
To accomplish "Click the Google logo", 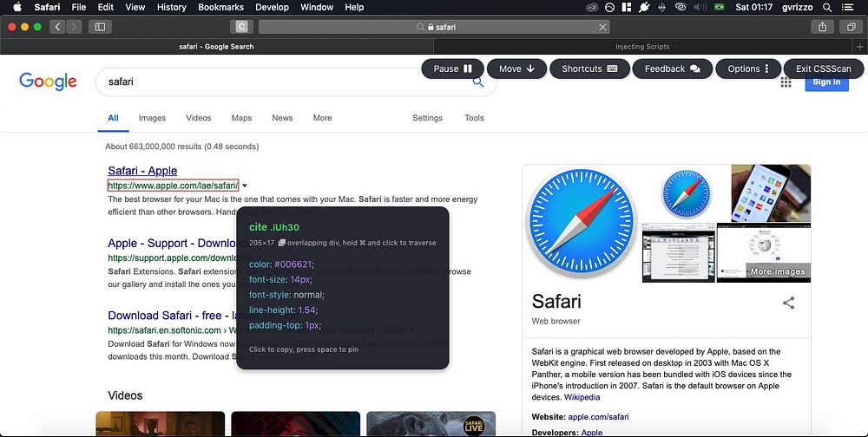I will tap(48, 82).
